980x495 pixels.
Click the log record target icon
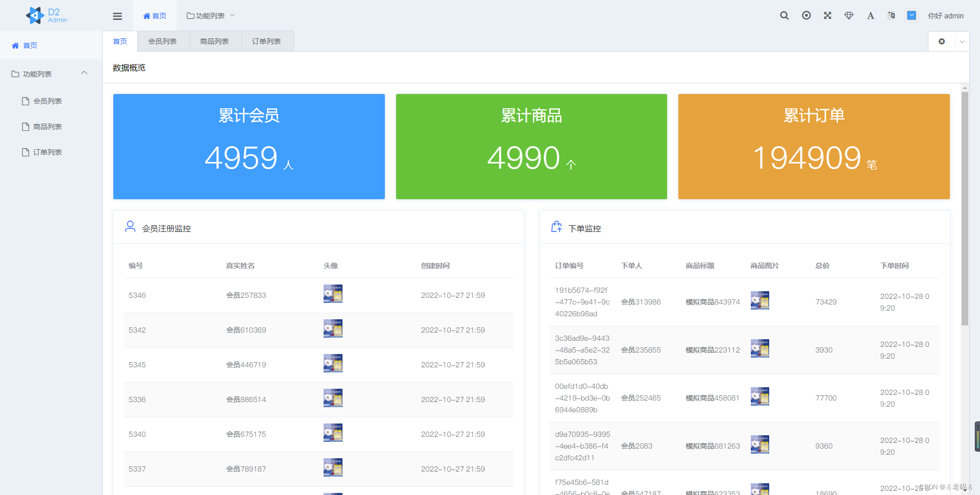point(806,15)
